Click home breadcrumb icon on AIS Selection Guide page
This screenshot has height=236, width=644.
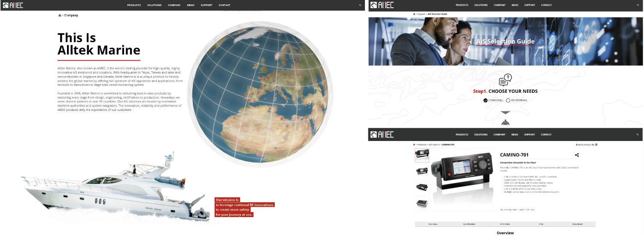pos(414,14)
